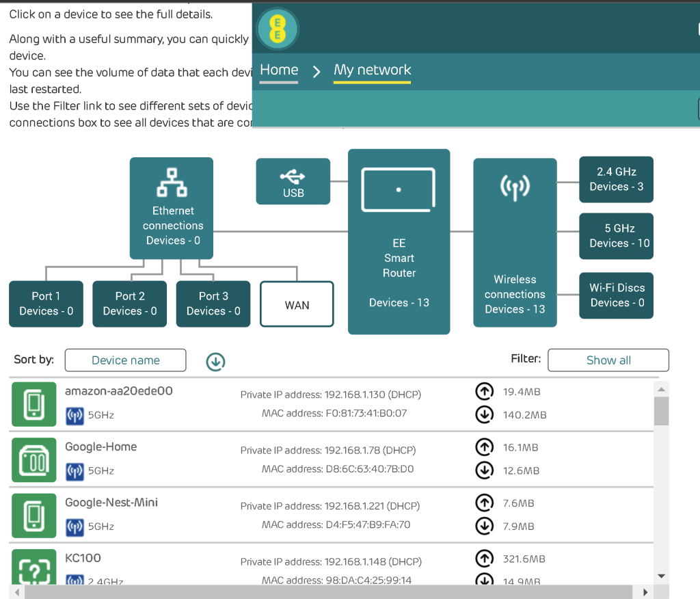Click upload arrow icon for Google-Nest-Mini
Image resolution: width=700 pixels, height=599 pixels.
[485, 503]
